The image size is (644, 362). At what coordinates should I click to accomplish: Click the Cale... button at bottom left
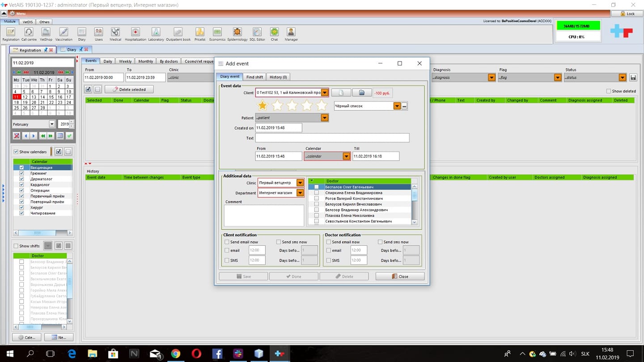click(27, 337)
